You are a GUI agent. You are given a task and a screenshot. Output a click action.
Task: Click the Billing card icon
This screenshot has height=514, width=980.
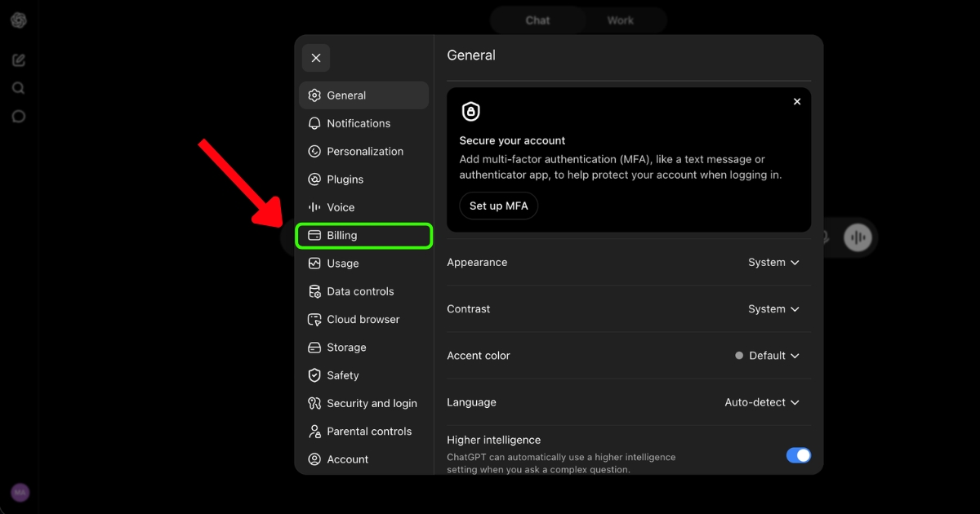pyautogui.click(x=314, y=235)
